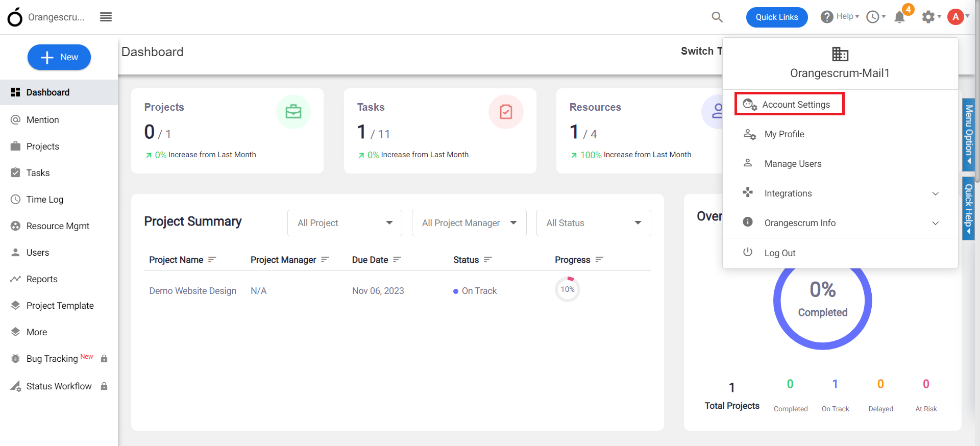Click the Orangescrum-Mail1 company building icon
The height and width of the screenshot is (446, 980).
840,54
